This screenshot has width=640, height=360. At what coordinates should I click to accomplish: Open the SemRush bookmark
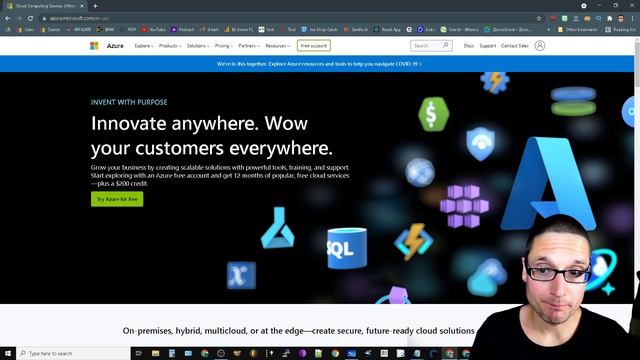pyautogui.click(x=356, y=29)
